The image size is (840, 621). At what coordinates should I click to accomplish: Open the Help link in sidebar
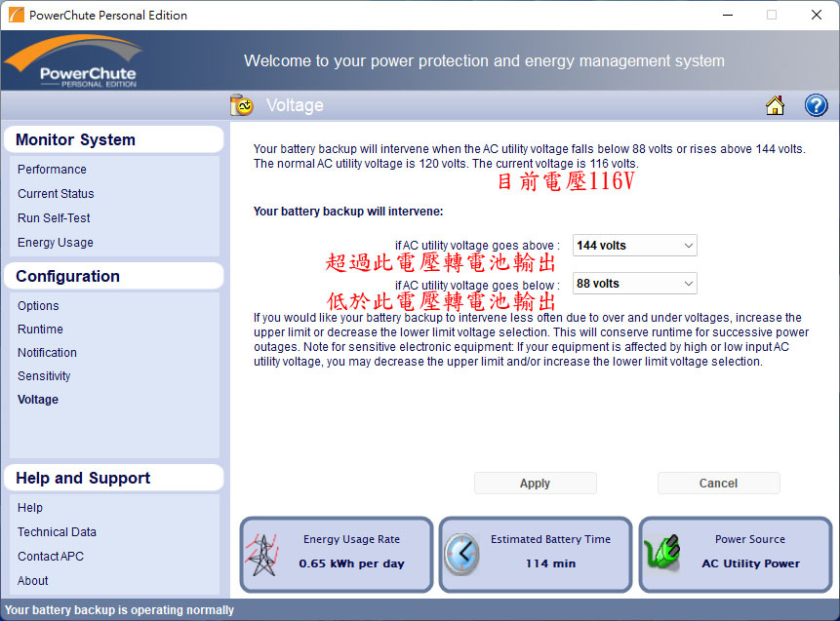(30, 508)
